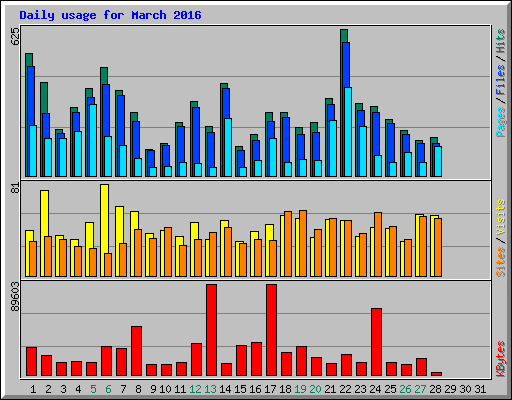Click day 19 on the x-axis
Image resolution: width=512 pixels, height=400 pixels.
click(300, 389)
